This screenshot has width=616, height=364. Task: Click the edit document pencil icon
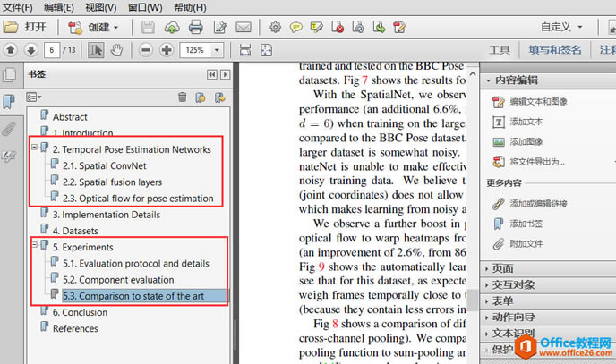[x=220, y=27]
